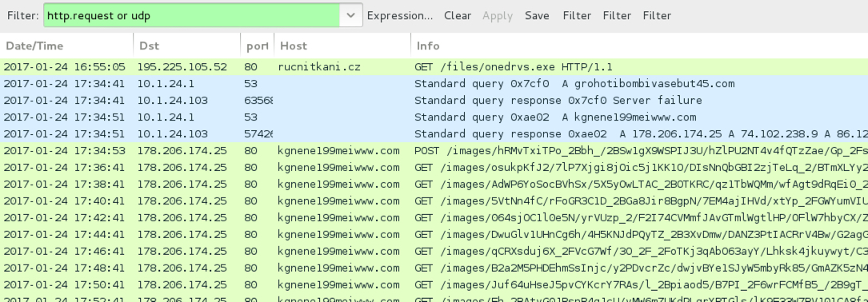Select the GET /images/B2a2M5PHDEhmSsInjc packet
Image resolution: width=868 pixels, height=302 pixels.
pyautogui.click(x=434, y=268)
